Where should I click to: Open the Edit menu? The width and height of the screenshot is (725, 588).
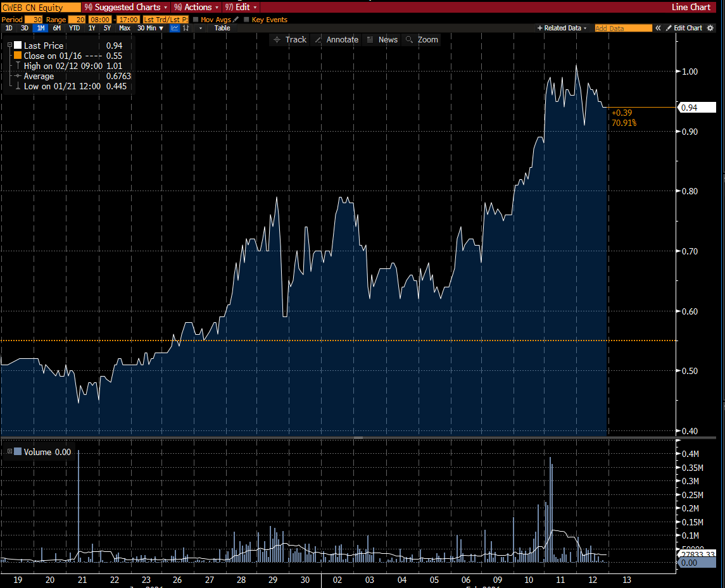241,8
